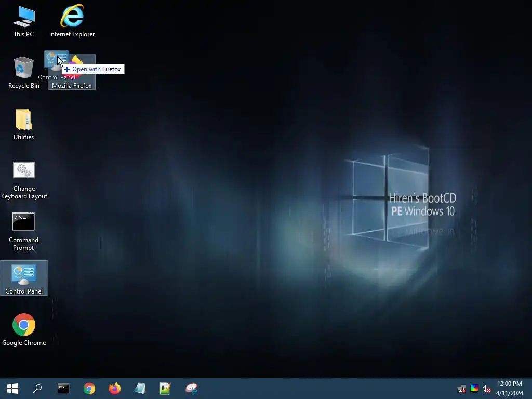Click the muted volume tray icon

(486, 389)
